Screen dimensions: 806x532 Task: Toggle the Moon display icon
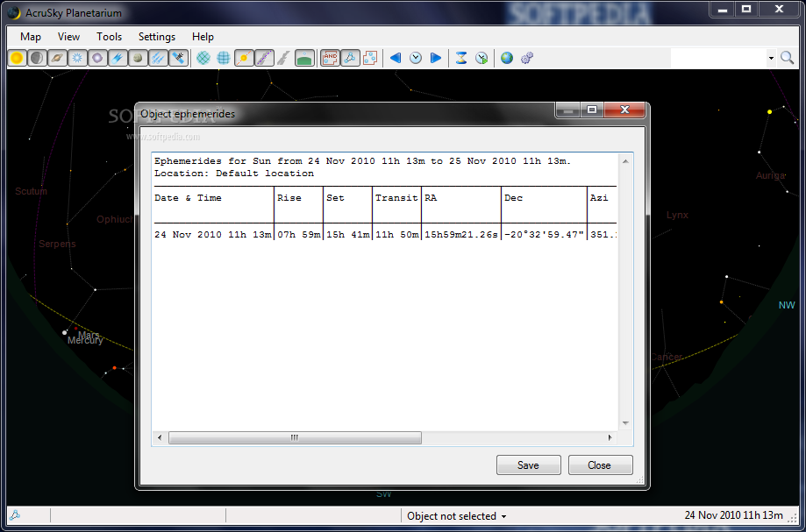coord(37,58)
